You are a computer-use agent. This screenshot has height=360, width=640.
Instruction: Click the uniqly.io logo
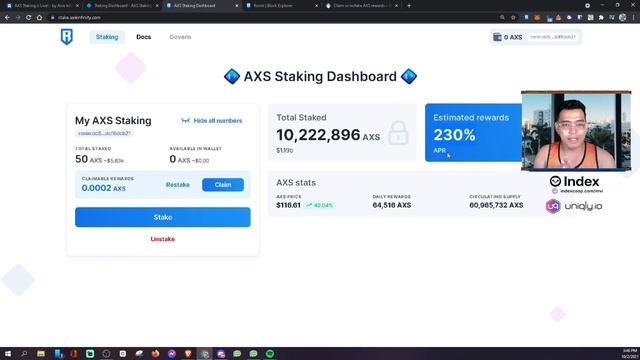[574, 206]
